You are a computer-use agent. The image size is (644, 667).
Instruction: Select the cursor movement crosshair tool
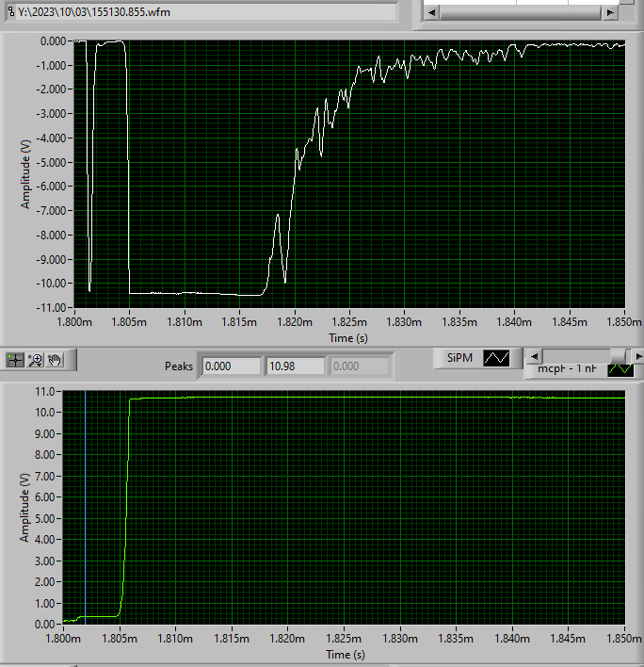point(15,360)
